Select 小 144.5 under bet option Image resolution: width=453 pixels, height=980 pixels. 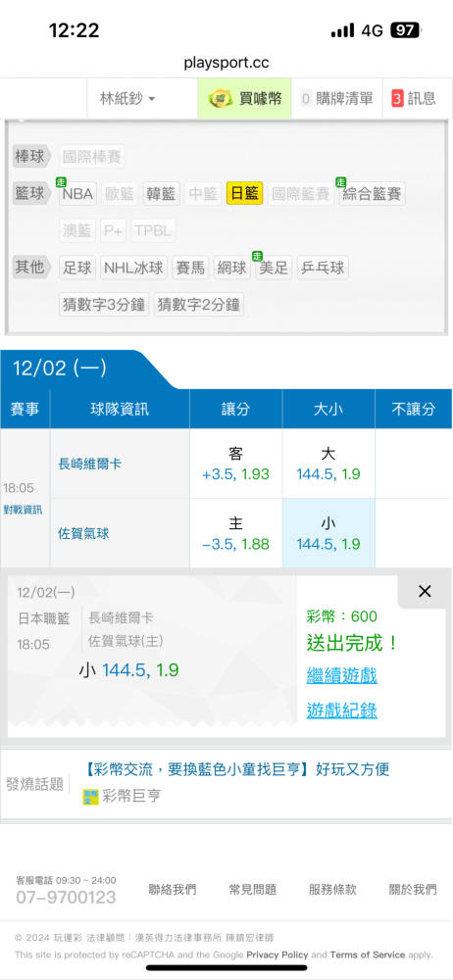click(328, 533)
